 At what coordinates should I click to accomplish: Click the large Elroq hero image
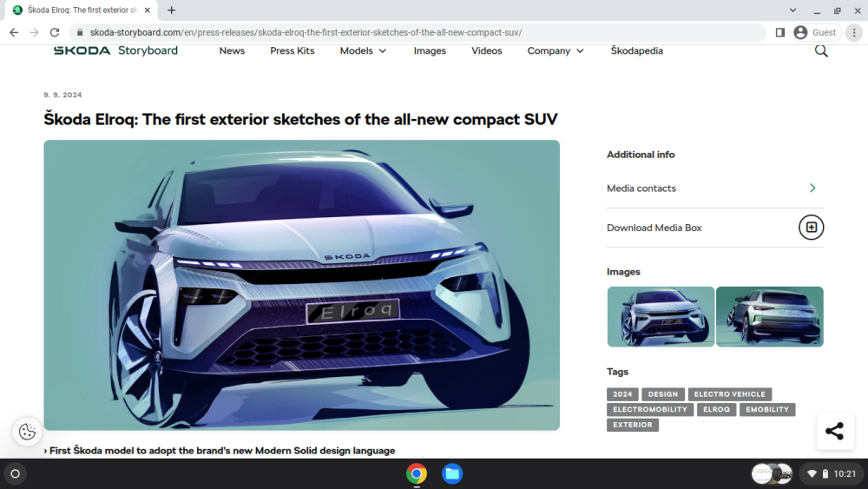click(x=302, y=285)
